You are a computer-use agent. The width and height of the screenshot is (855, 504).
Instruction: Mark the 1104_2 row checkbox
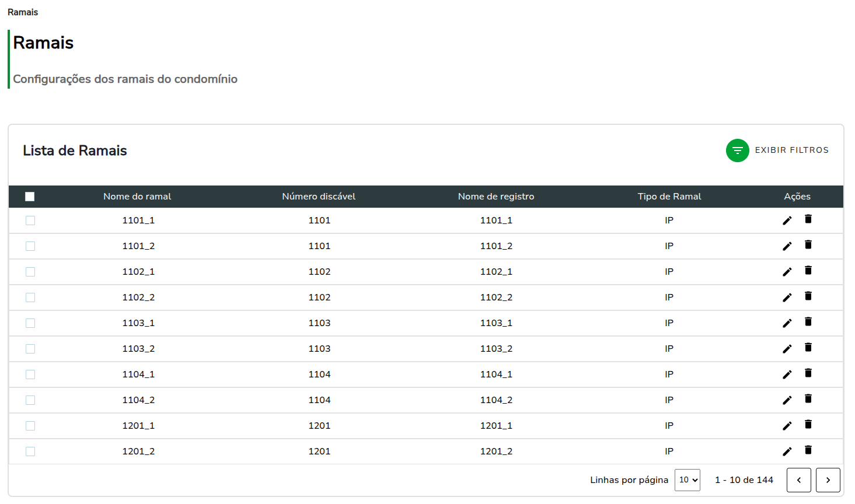tap(30, 400)
